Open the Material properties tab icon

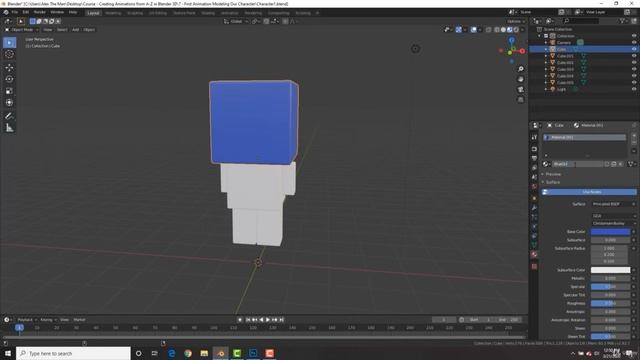534,254
